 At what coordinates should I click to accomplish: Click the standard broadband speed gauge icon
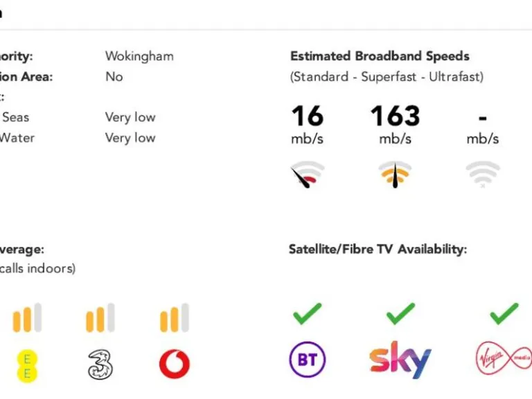(x=308, y=175)
